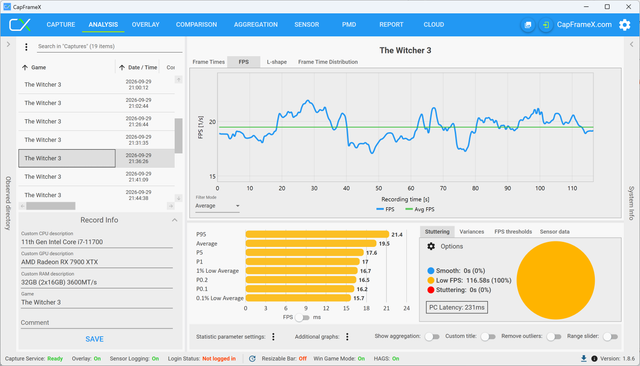Screen dimensions: 640x366
Task: Expand the System Info side panel
Action: coord(631,44)
